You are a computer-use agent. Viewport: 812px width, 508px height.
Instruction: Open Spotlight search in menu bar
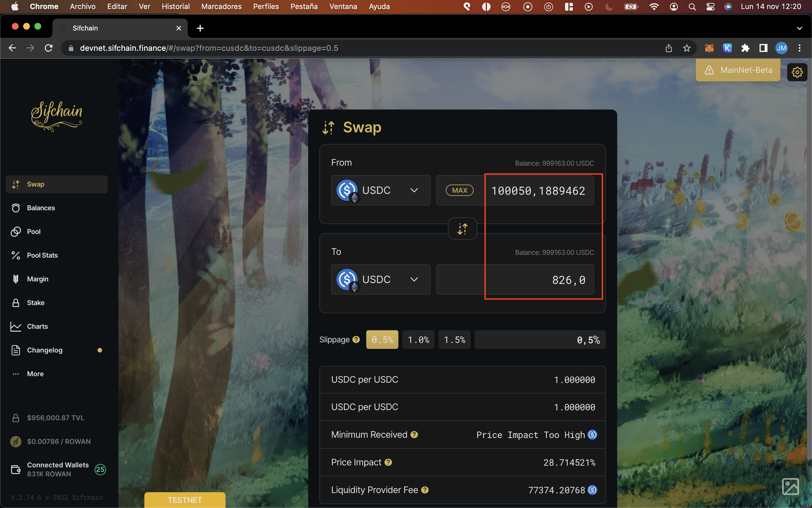(x=692, y=6)
